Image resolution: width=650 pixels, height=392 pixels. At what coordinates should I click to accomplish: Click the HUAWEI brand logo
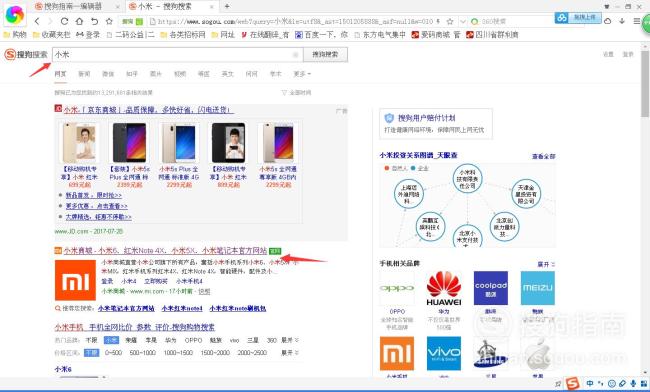coord(444,288)
